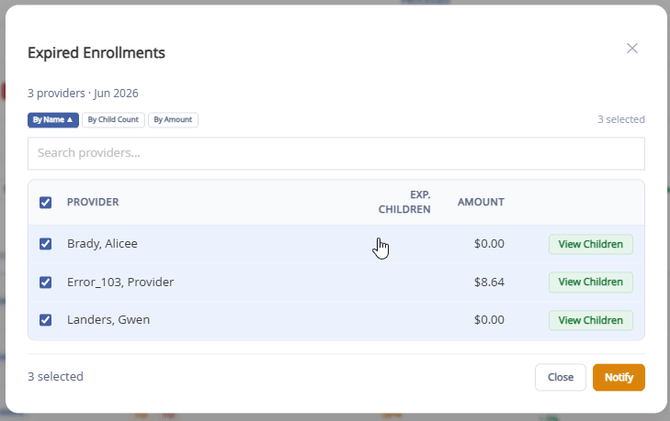Sort providers By Name
This screenshot has width=670, height=421.
[53, 120]
